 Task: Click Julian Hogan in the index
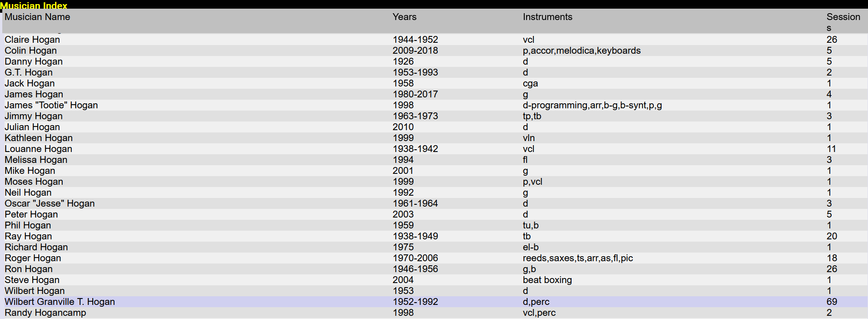[x=32, y=127]
